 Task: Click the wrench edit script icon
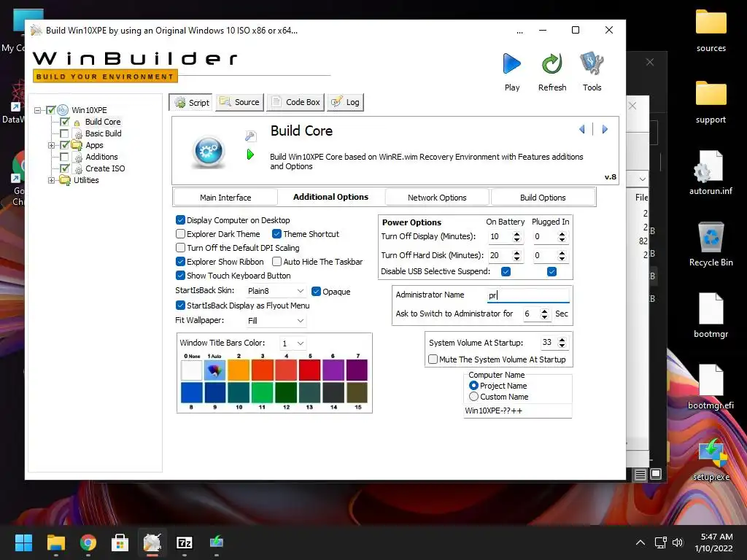251,136
